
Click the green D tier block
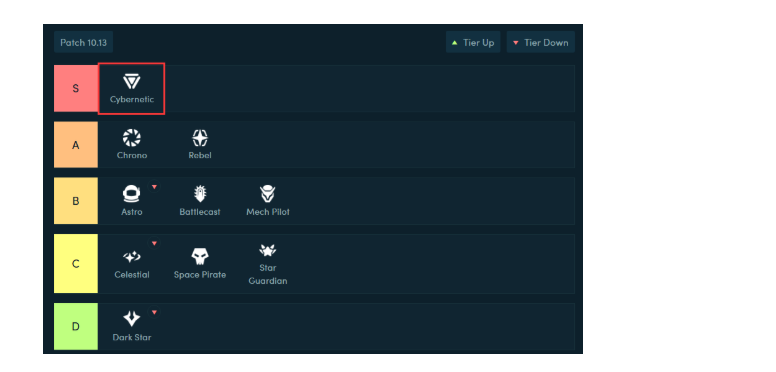coord(76,326)
